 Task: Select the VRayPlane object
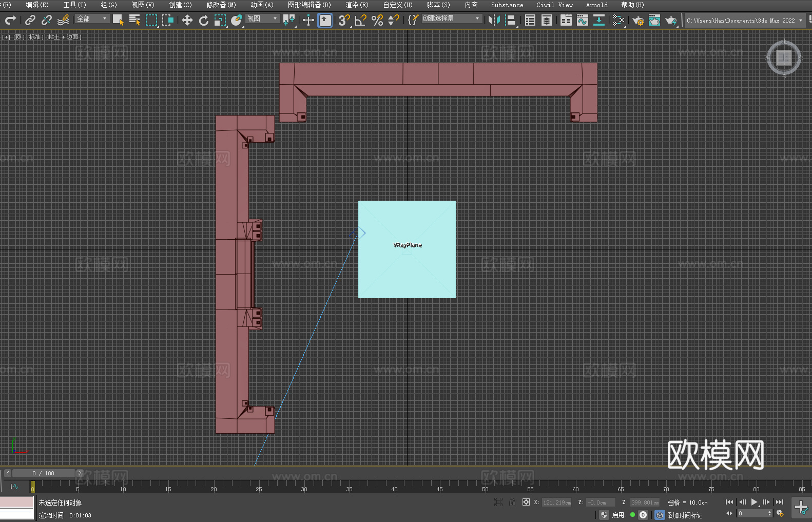pos(407,249)
